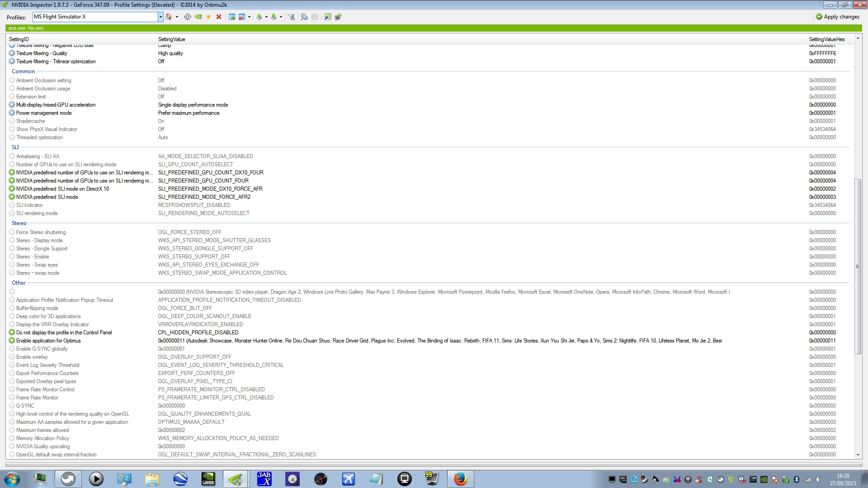Image resolution: width=868 pixels, height=488 pixels.
Task: Click the volume speaker tray icon
Action: coord(818,479)
